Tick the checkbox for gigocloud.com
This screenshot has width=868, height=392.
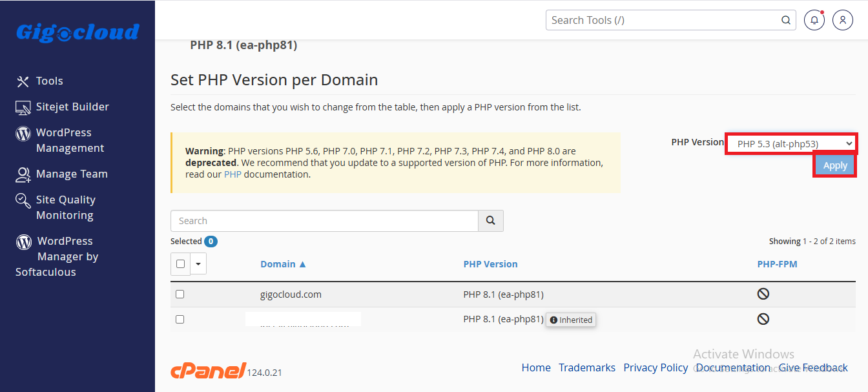point(180,294)
